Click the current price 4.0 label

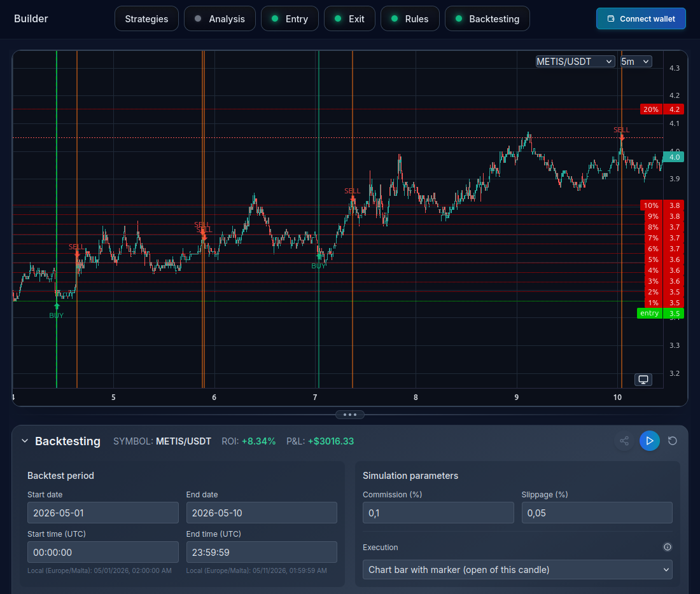click(x=674, y=156)
